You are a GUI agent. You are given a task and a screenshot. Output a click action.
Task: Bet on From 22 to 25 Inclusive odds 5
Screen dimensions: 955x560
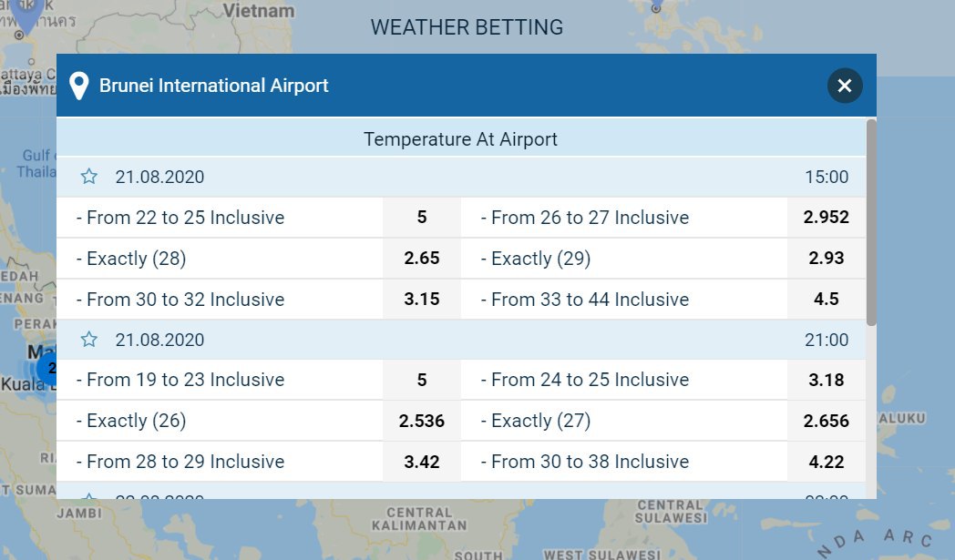(x=422, y=218)
